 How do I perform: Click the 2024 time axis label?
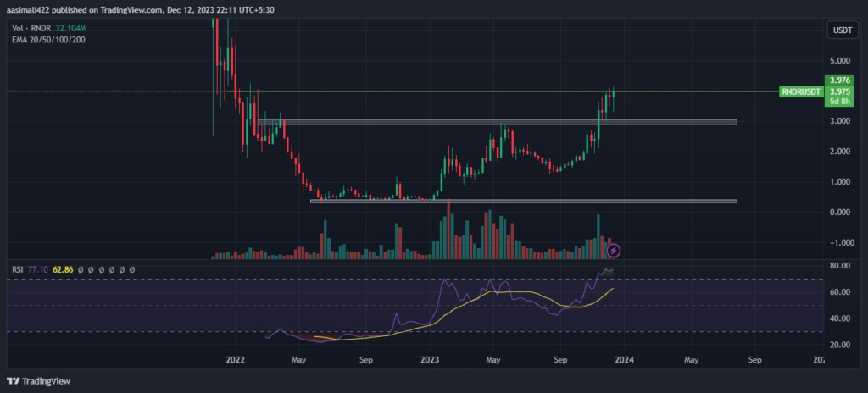pyautogui.click(x=625, y=360)
